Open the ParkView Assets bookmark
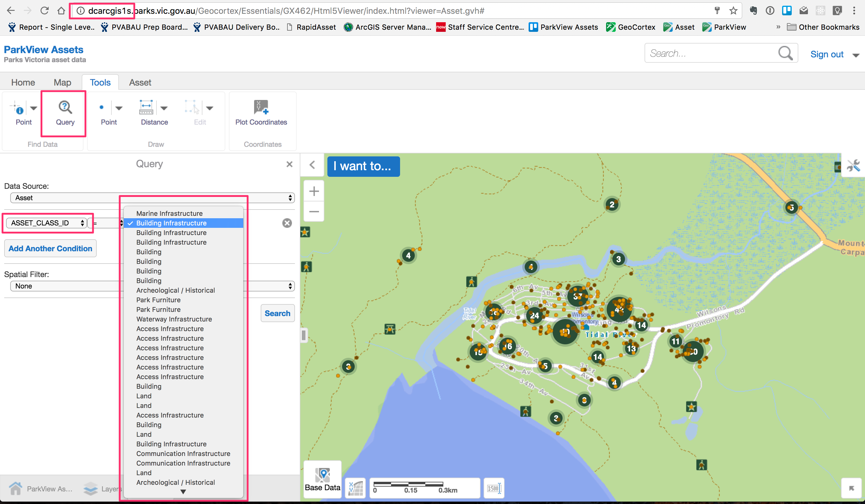Image resolution: width=865 pixels, height=504 pixels. pyautogui.click(x=563, y=27)
